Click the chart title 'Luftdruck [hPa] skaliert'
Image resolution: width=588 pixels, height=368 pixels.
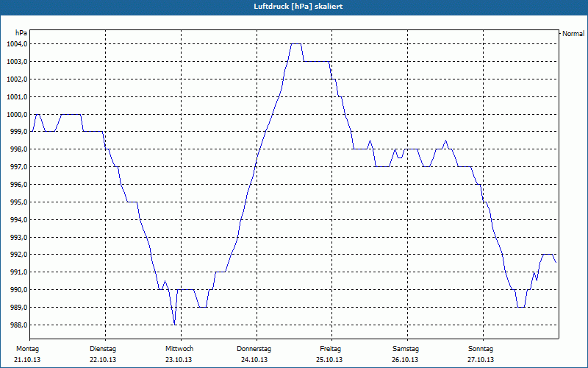(298, 7)
